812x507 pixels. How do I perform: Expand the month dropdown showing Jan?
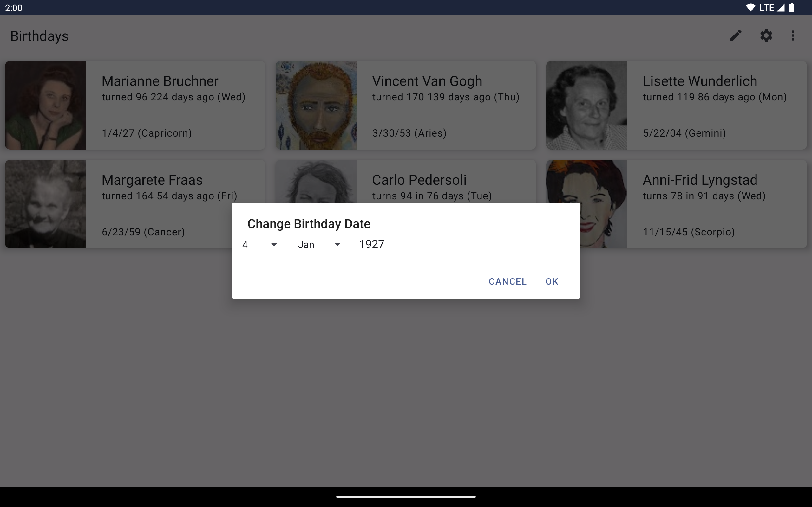319,245
